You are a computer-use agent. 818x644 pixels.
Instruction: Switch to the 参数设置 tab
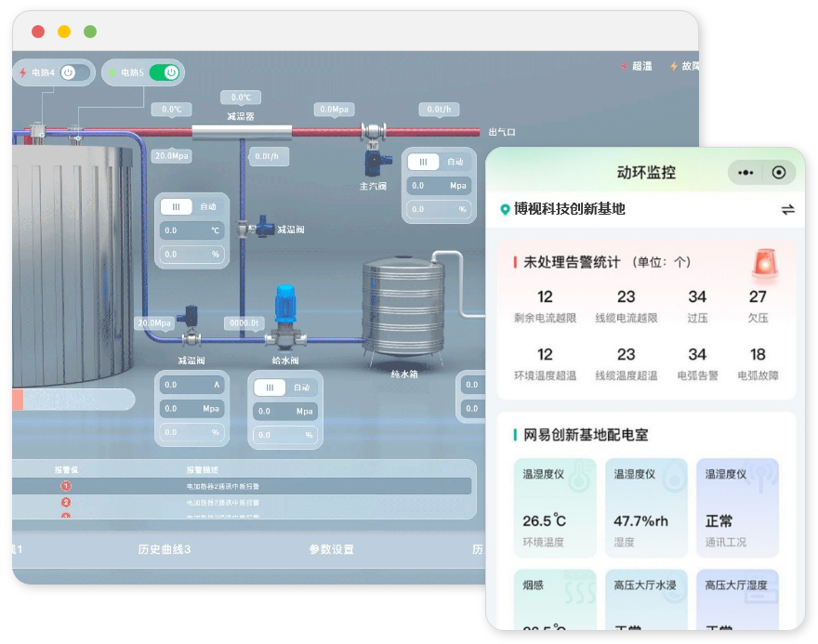point(331,549)
